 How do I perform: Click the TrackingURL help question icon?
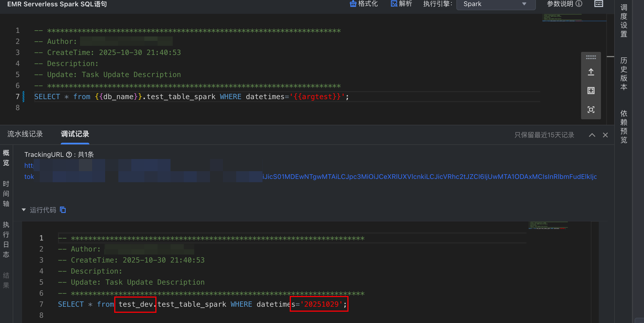[x=69, y=155]
